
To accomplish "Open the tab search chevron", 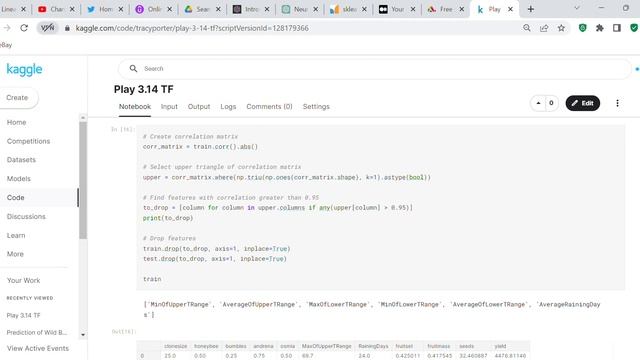I will click(x=576, y=8).
